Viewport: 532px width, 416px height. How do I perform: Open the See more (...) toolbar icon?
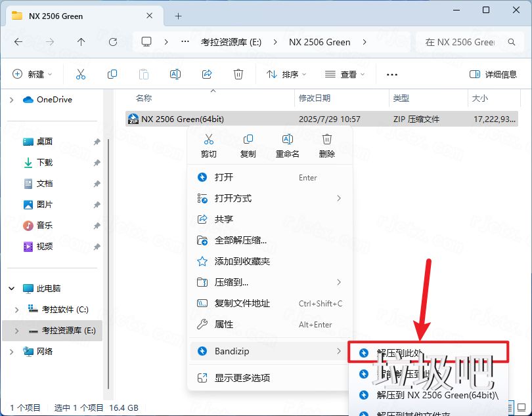[392, 74]
